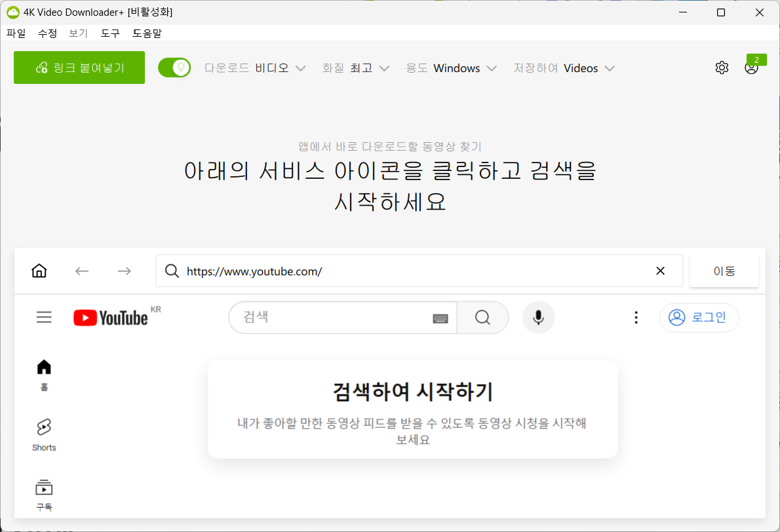Maximize the 4K Video Downloader window
Screen dimensions: 780x532
click(x=721, y=12)
